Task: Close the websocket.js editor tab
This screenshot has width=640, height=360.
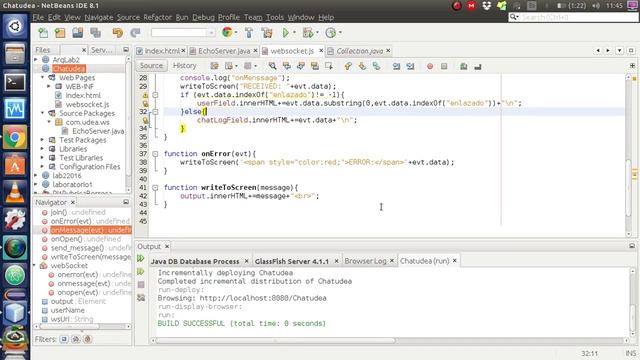Action: point(321,51)
